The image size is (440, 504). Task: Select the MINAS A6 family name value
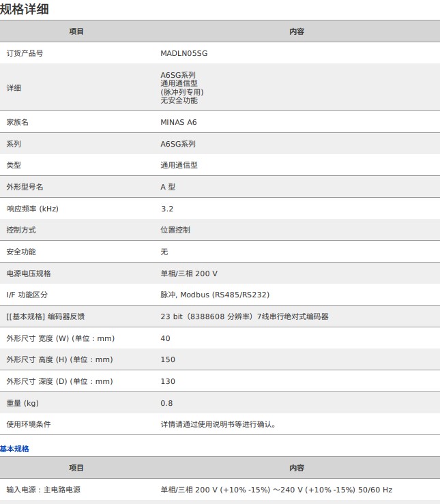tap(178, 122)
